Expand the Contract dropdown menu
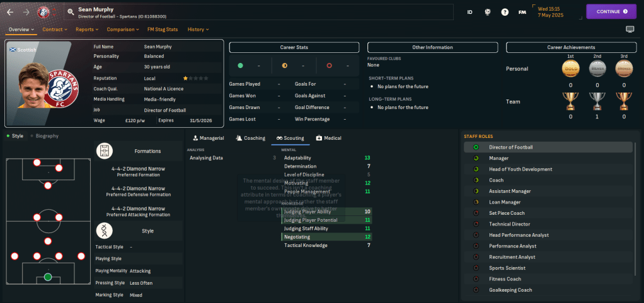 coord(55,29)
